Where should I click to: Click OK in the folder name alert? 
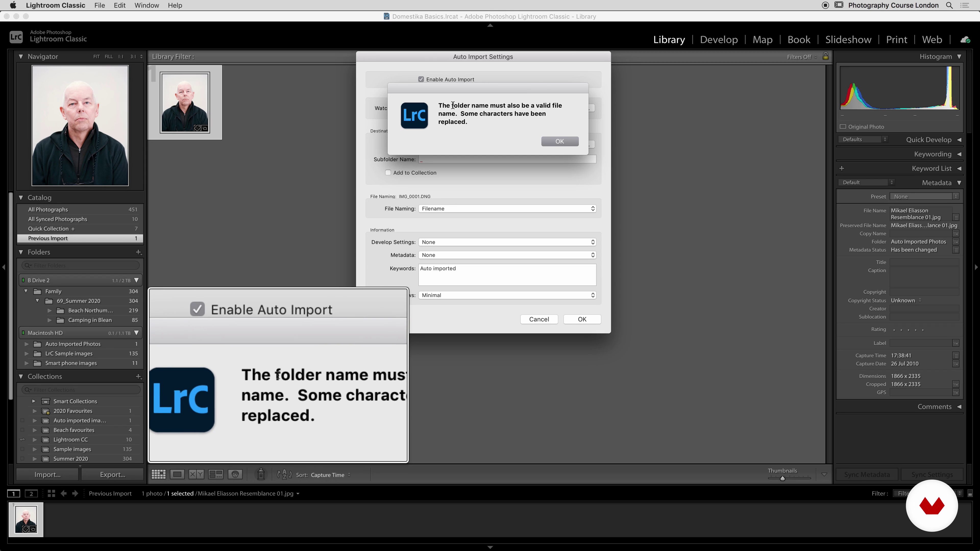tap(560, 141)
